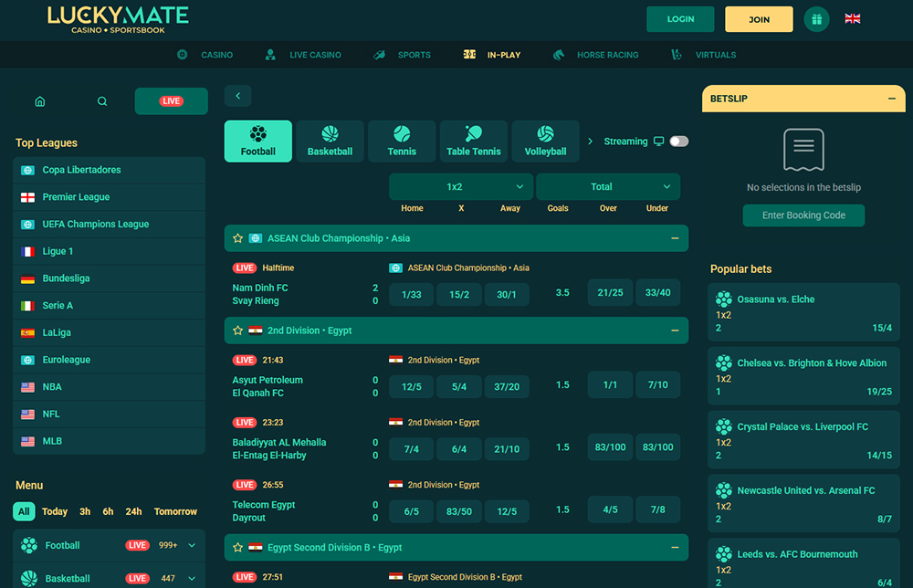Open the Total market dropdown
913x588 pixels.
[608, 186]
